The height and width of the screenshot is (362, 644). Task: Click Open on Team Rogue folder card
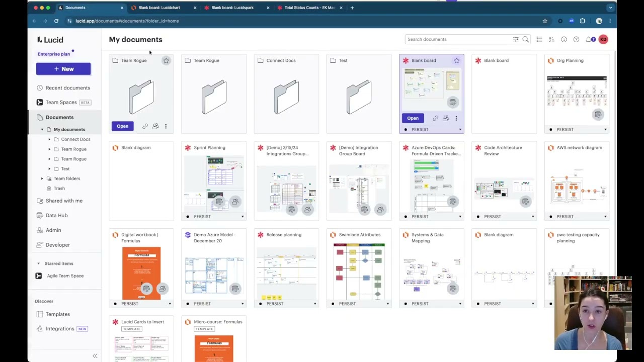click(122, 126)
